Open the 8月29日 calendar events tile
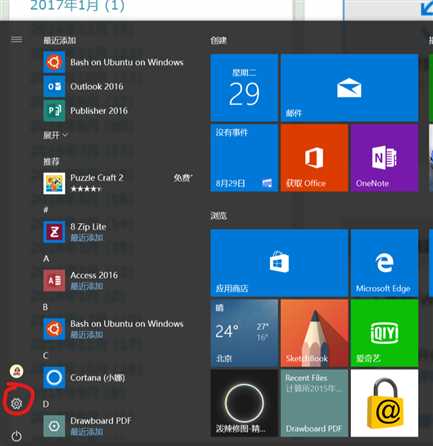Screen dimensions: 433x446 point(244,158)
